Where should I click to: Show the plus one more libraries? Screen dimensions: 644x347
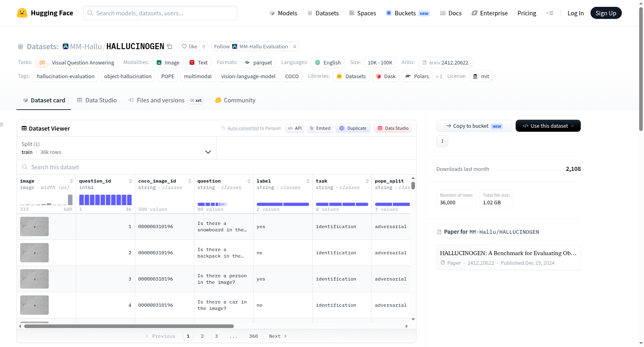(x=439, y=77)
